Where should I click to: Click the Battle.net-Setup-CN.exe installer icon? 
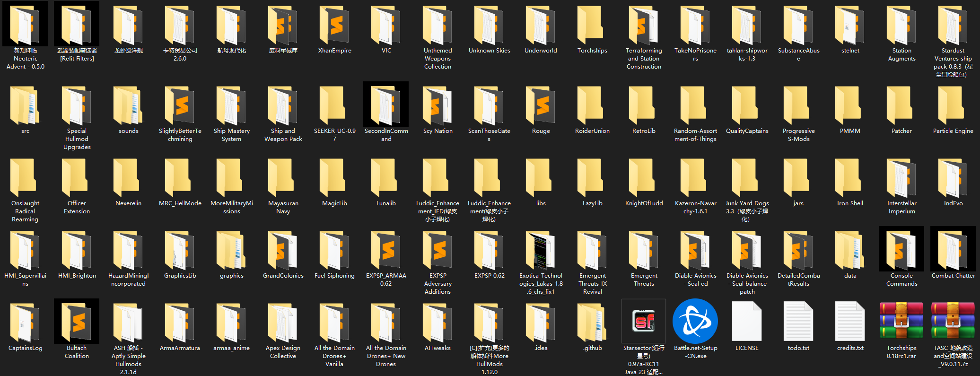(x=695, y=321)
